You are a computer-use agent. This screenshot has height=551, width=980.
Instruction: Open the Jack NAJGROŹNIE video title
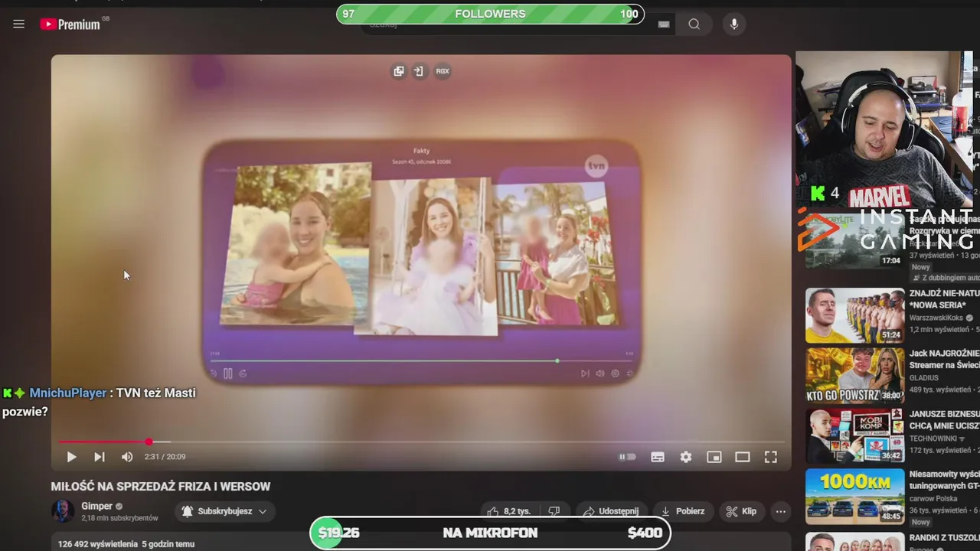pos(945,360)
